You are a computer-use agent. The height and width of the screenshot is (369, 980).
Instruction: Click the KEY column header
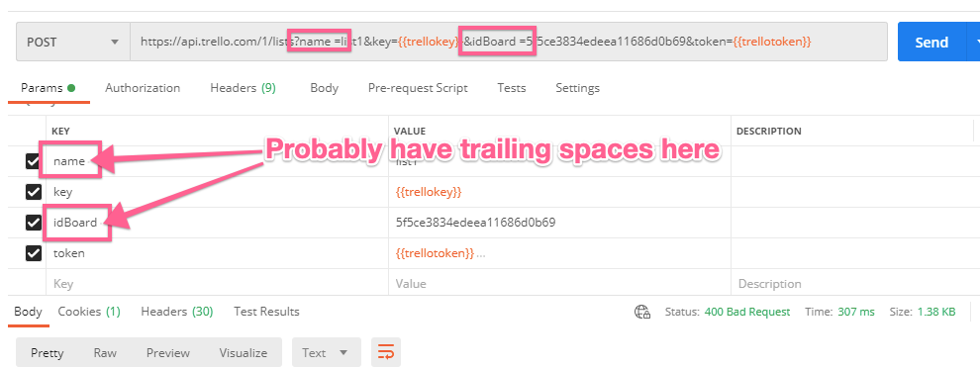tap(61, 132)
